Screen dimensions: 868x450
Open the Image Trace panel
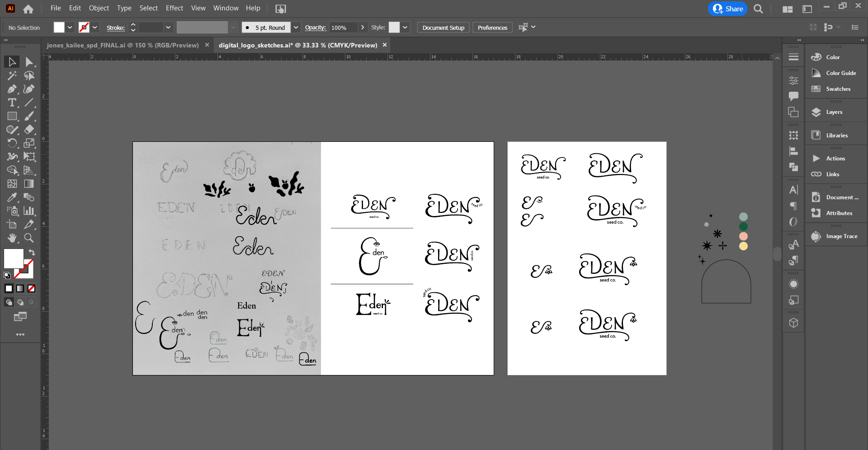click(841, 236)
